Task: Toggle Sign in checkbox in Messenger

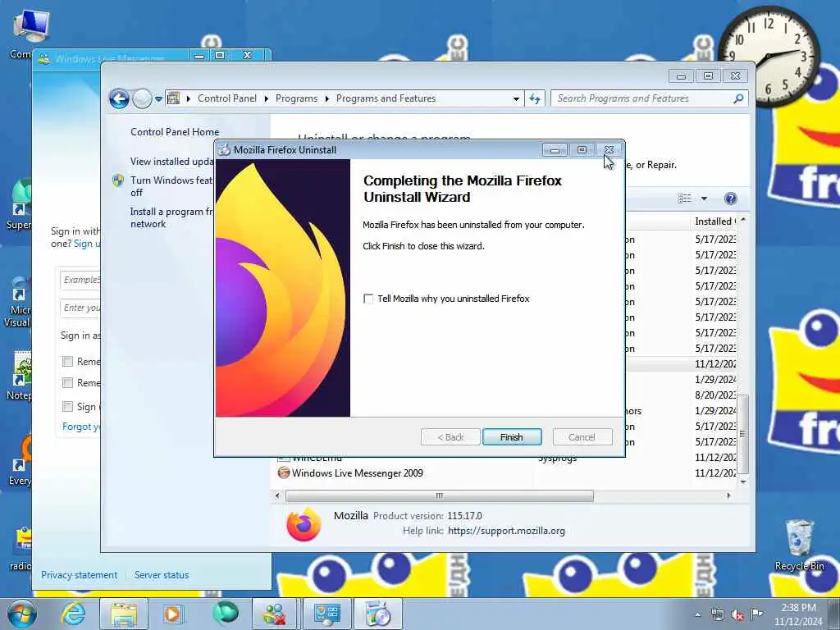Action: click(67, 407)
